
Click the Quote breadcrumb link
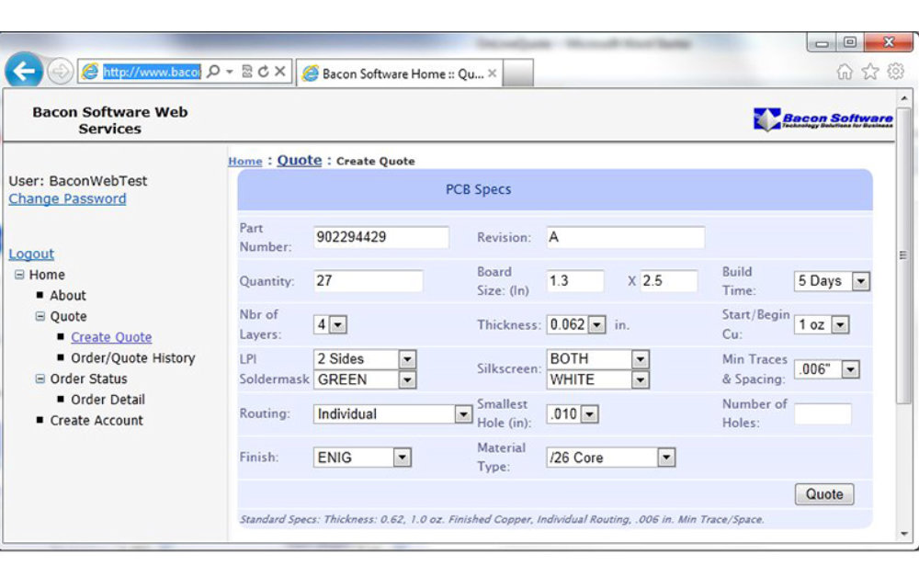(x=300, y=160)
